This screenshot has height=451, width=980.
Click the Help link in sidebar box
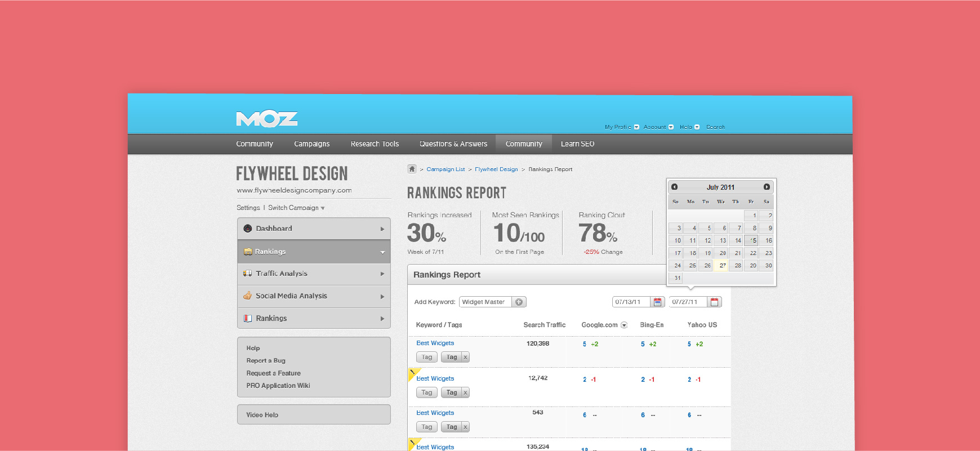pyautogui.click(x=253, y=349)
